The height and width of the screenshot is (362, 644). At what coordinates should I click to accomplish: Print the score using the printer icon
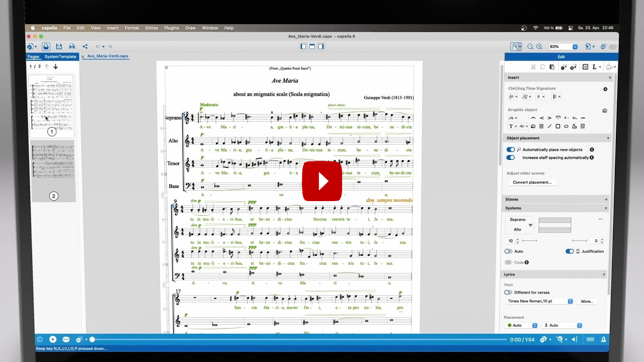pos(72,46)
